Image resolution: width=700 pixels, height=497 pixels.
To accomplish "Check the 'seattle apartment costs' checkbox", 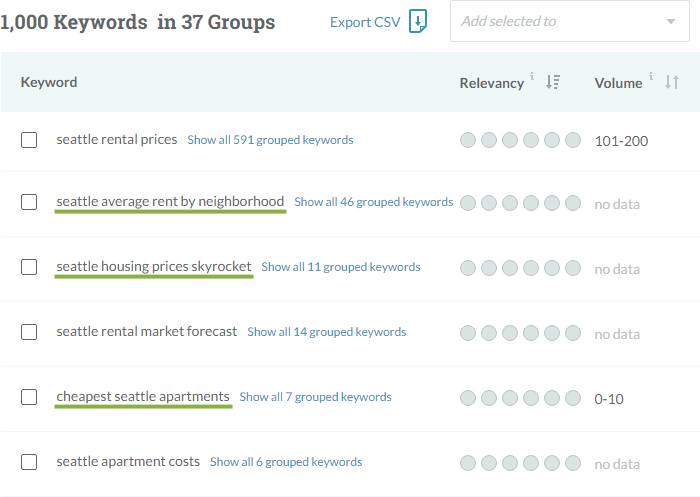I will 29,462.
